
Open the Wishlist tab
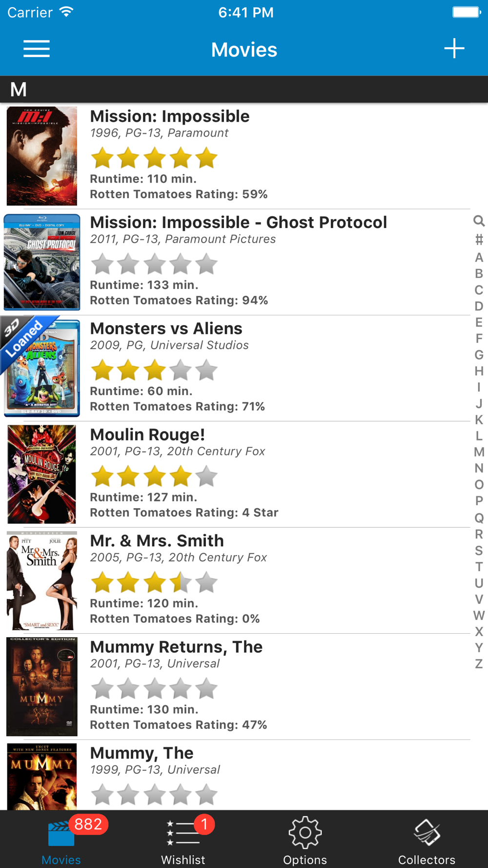183,840
